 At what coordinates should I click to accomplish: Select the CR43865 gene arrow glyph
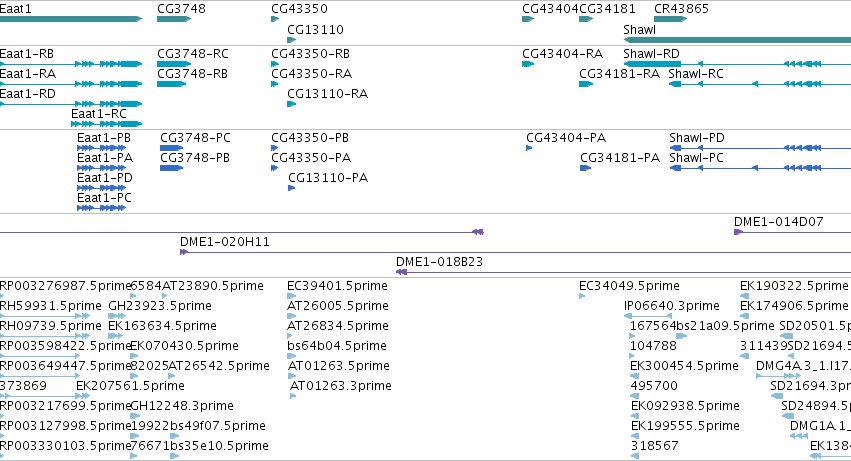click(671, 19)
